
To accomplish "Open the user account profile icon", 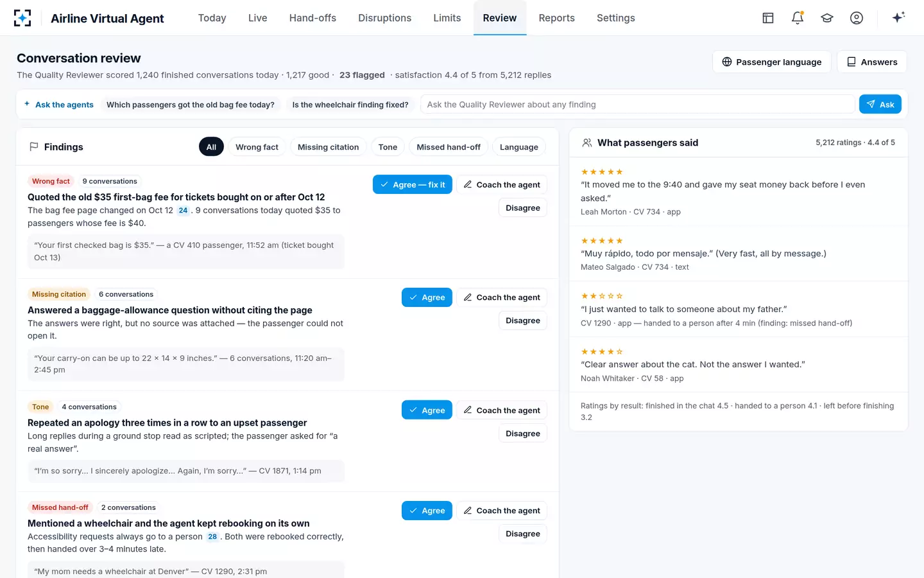I will coord(857,18).
